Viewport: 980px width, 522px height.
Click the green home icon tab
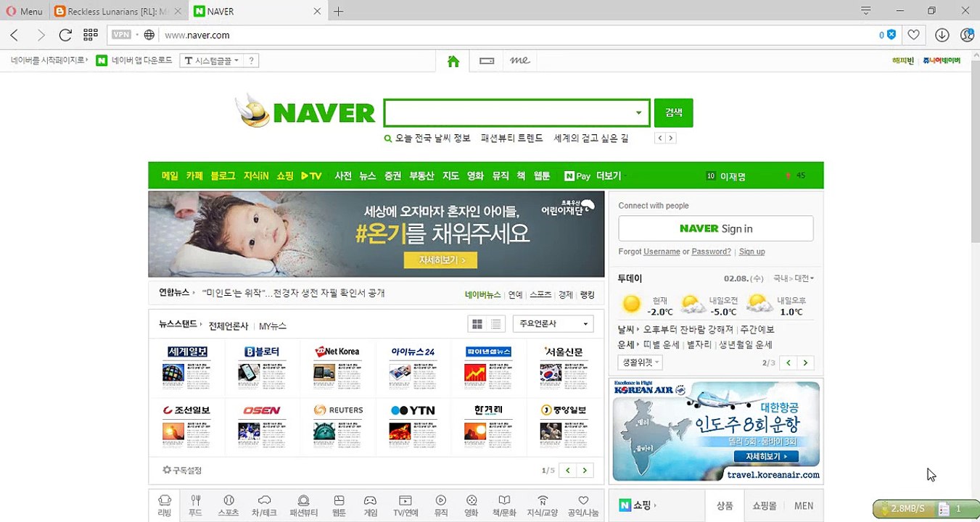pos(453,62)
